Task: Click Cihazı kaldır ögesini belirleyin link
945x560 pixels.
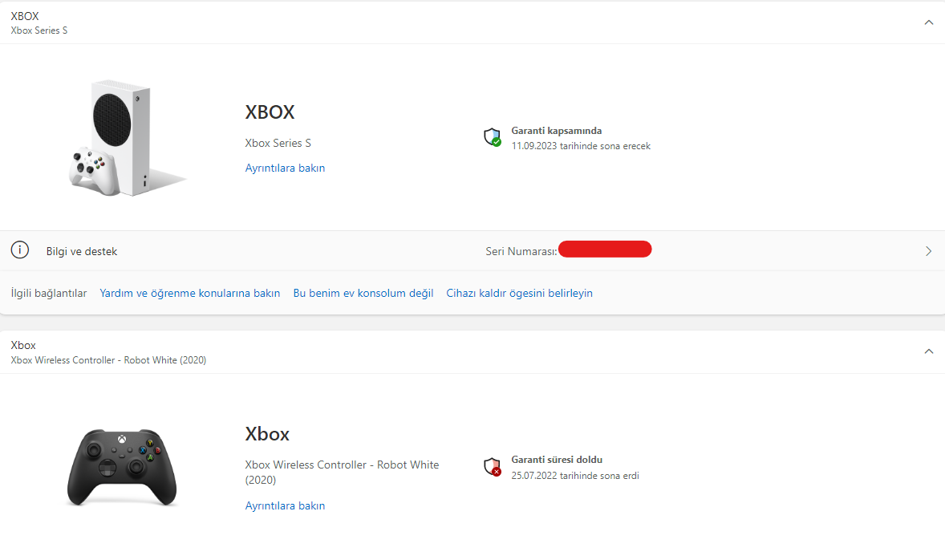Action: click(x=519, y=293)
